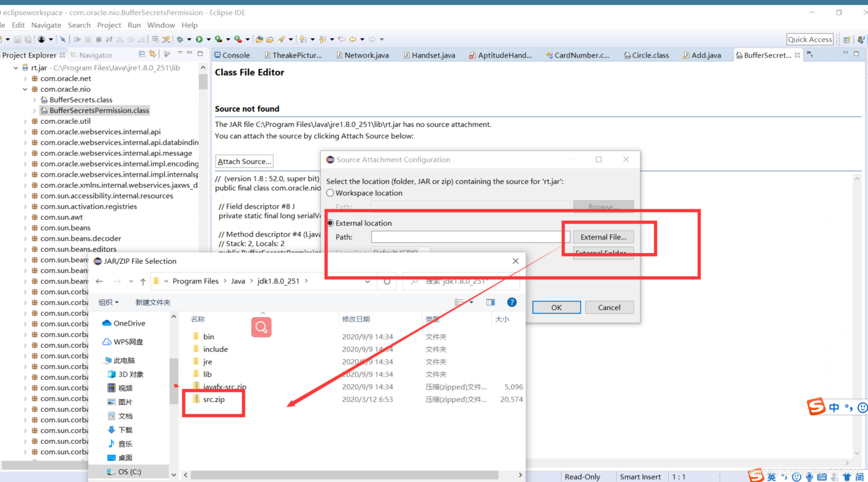868x482 pixels.
Task: Click the Save icon in Eclipse toolbar
Action: [x=18, y=39]
